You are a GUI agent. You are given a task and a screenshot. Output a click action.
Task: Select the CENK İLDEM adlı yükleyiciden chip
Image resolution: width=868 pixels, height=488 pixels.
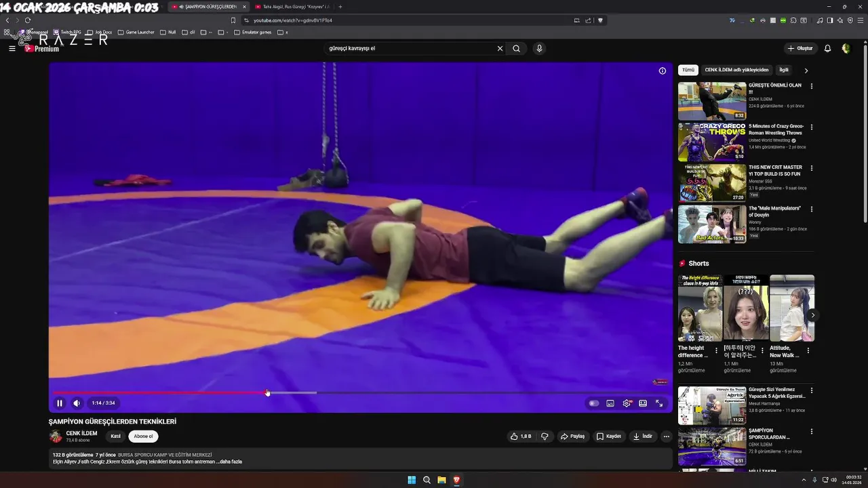click(736, 70)
